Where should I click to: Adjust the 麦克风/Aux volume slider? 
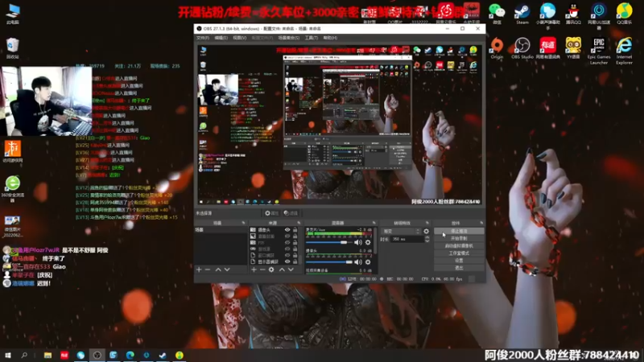[329, 243]
